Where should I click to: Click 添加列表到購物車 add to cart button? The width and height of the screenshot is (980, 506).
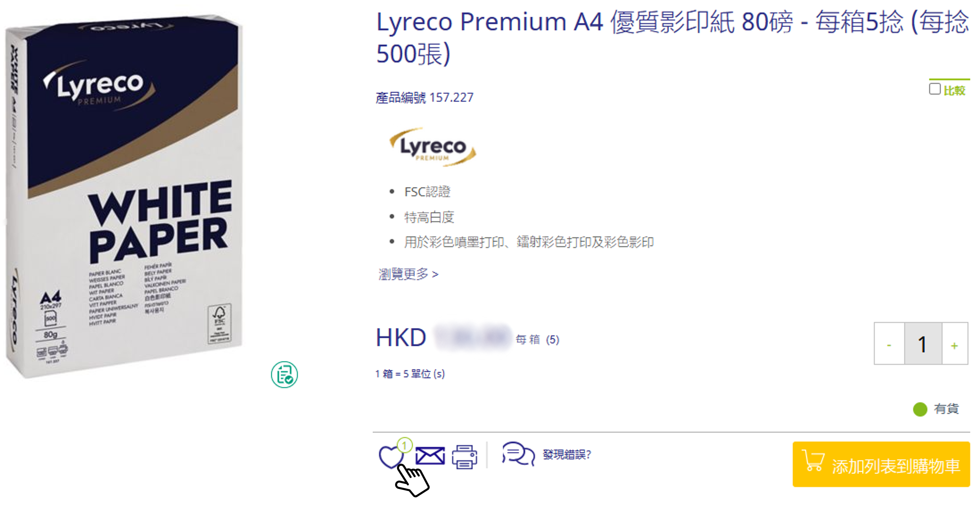pos(881,464)
